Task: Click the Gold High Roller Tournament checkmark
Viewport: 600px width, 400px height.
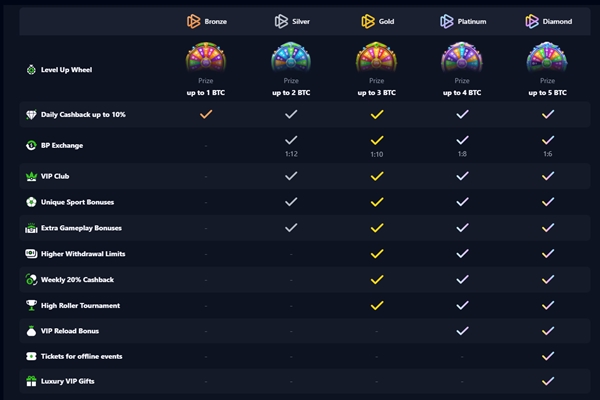Action: [x=377, y=305]
